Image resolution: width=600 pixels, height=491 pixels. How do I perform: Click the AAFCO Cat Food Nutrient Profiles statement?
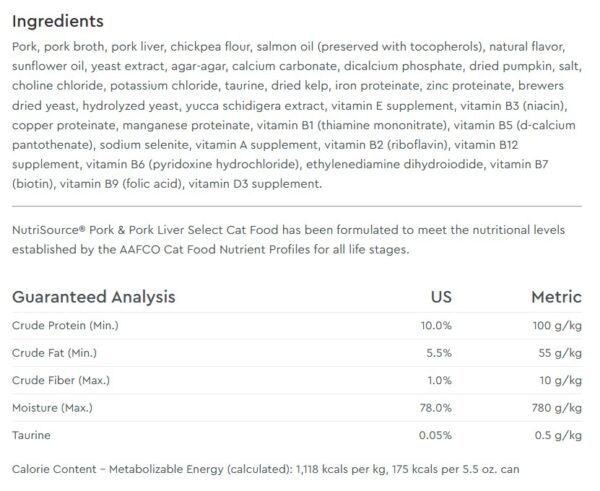(289, 240)
